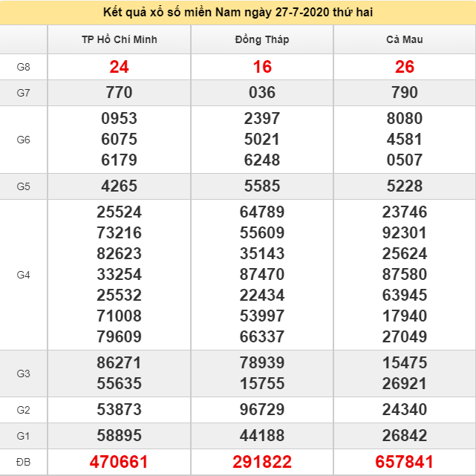Click G4 number 55609
The width and height of the screenshot is (476, 476).
point(262,233)
